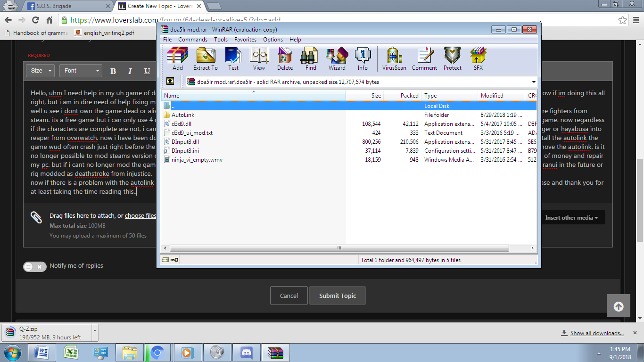This screenshot has height=362, width=644.
Task: Click Show all downloads link
Action: (x=597, y=333)
